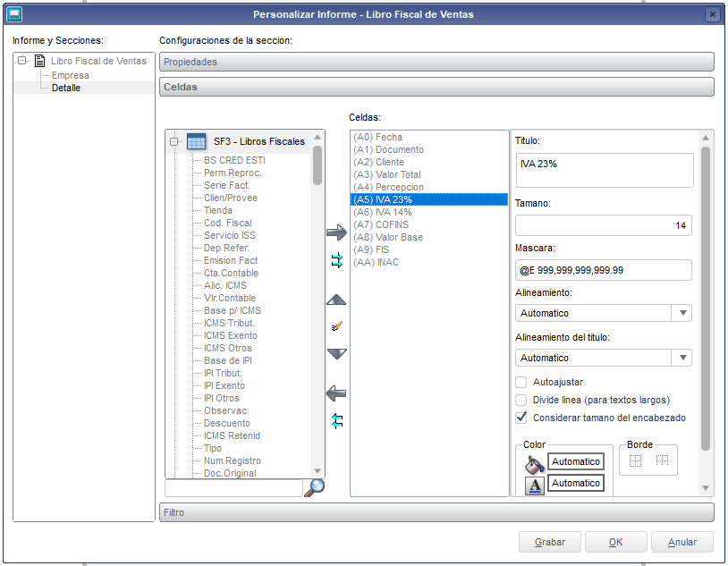
Task: Select the Cod. Fiscal field
Action: tap(228, 223)
